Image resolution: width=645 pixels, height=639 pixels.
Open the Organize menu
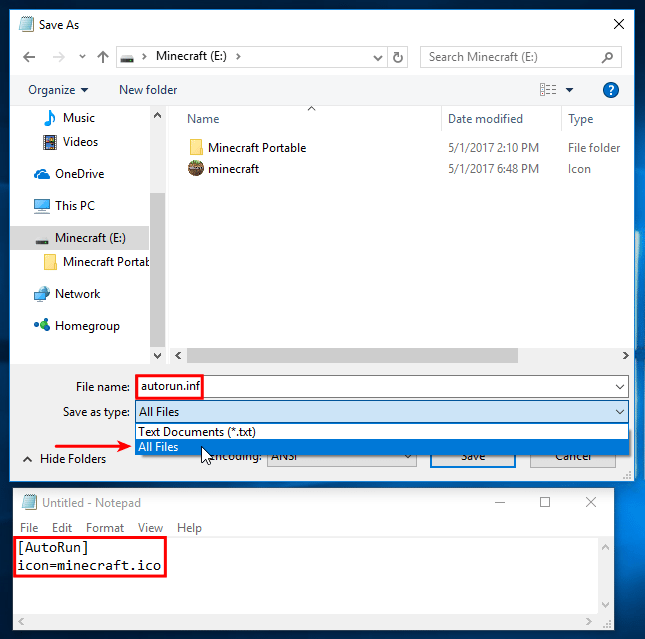coord(58,90)
